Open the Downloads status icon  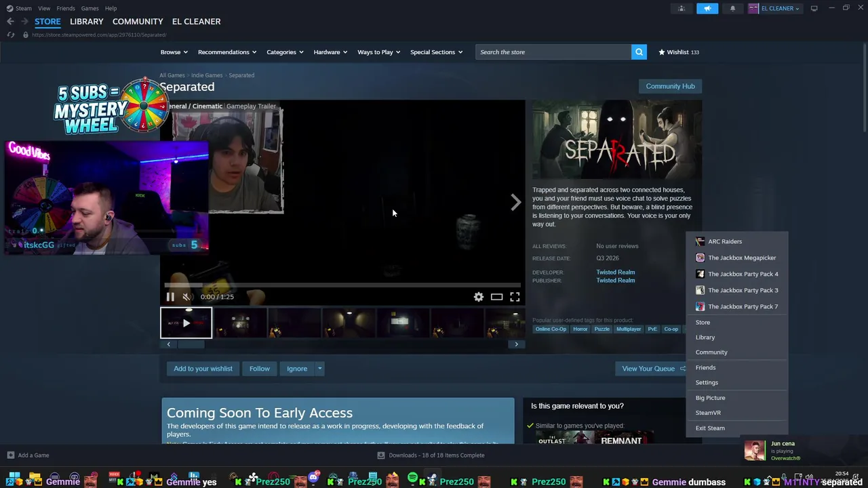(x=380, y=455)
